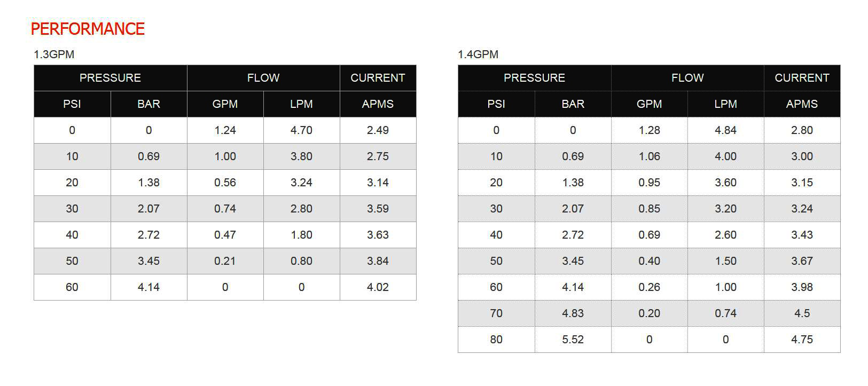This screenshot has width=868, height=386.
Task: Click CURRENT header in 1.4GPM table
Action: click(x=802, y=78)
